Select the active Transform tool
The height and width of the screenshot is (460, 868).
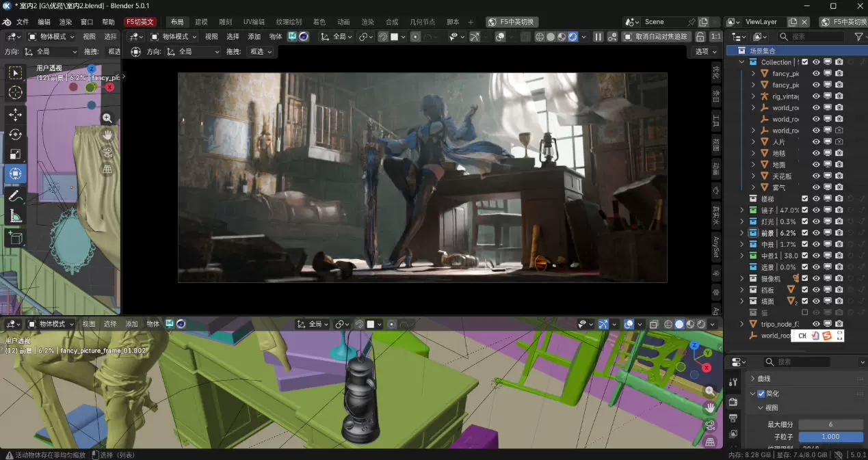[15, 174]
